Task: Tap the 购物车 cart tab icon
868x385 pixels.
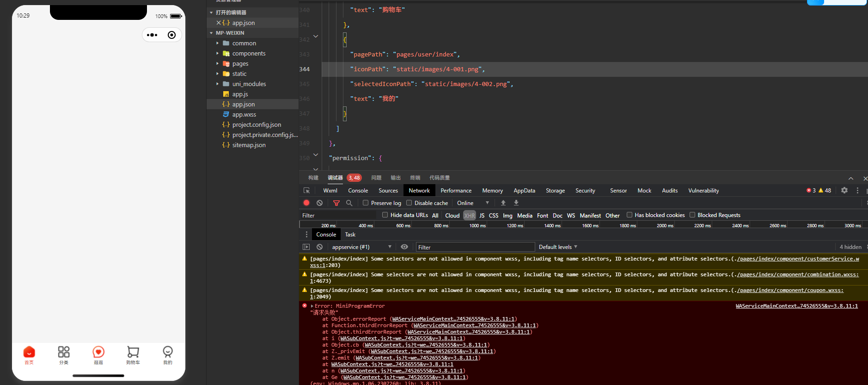Action: tap(133, 352)
